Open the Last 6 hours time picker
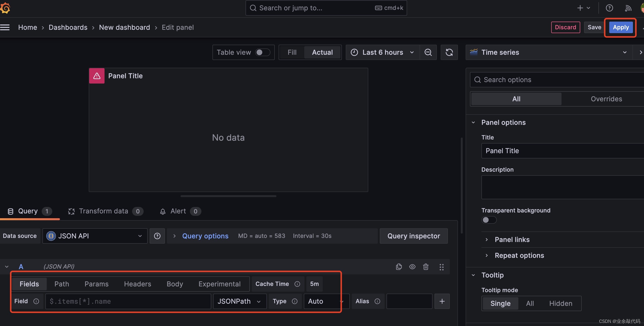This screenshot has width=644, height=326. [382, 52]
